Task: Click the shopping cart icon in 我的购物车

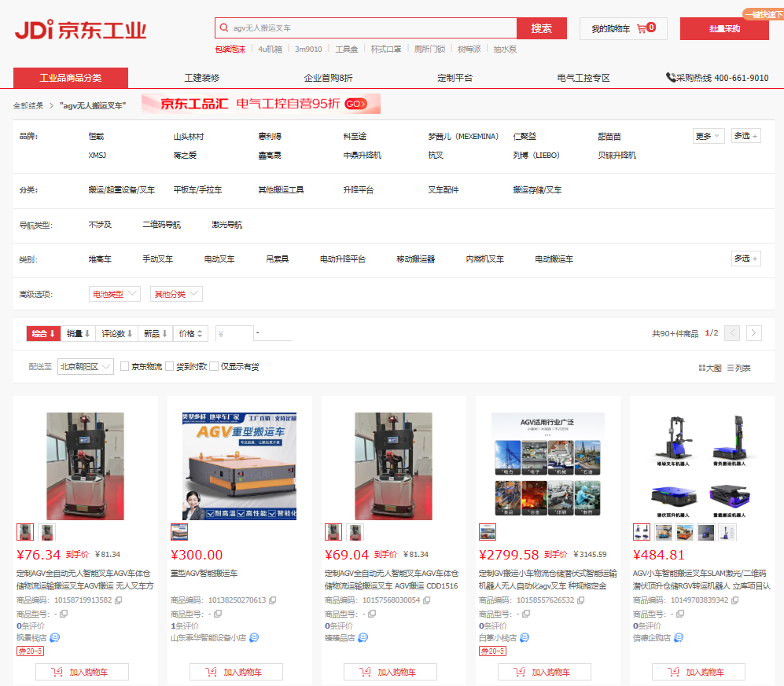Action: click(x=641, y=29)
